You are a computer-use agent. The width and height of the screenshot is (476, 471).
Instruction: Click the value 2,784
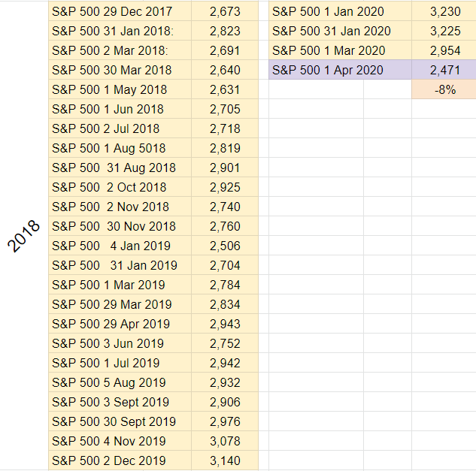click(x=225, y=285)
